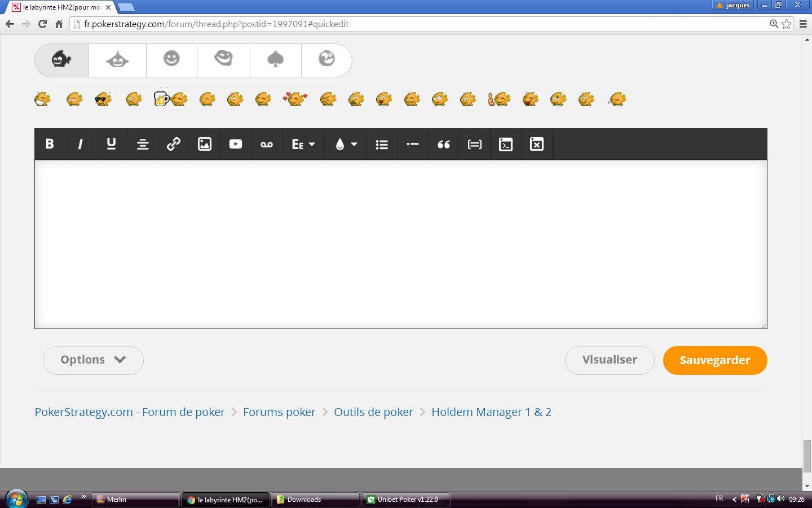Insert a quote block
Viewport: 812px width, 508px height.
coord(444,144)
